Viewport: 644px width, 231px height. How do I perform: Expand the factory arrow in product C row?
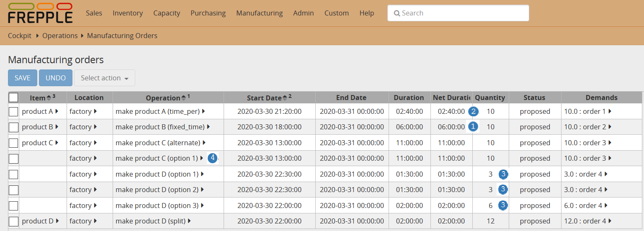click(x=95, y=143)
